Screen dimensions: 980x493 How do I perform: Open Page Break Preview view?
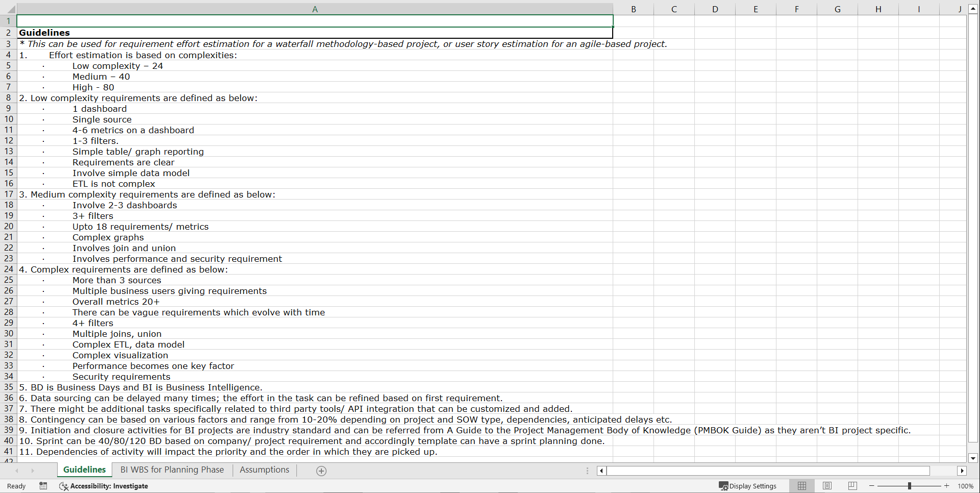click(x=852, y=485)
